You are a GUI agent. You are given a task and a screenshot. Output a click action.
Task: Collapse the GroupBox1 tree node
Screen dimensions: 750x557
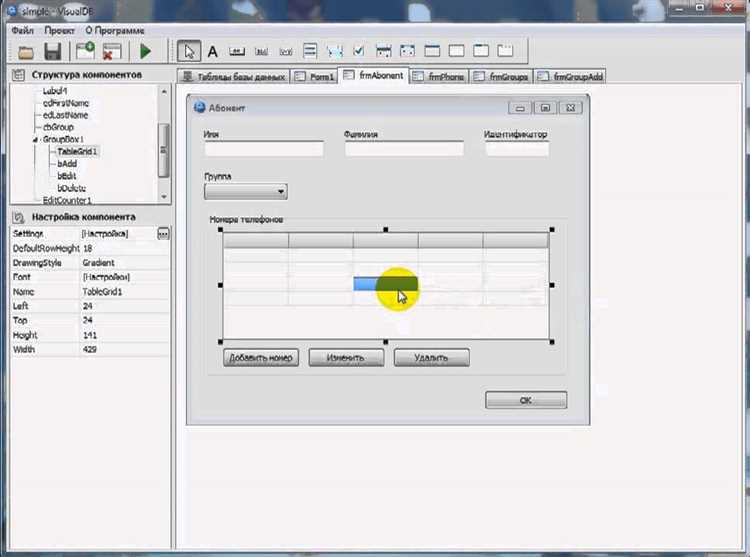click(35, 140)
